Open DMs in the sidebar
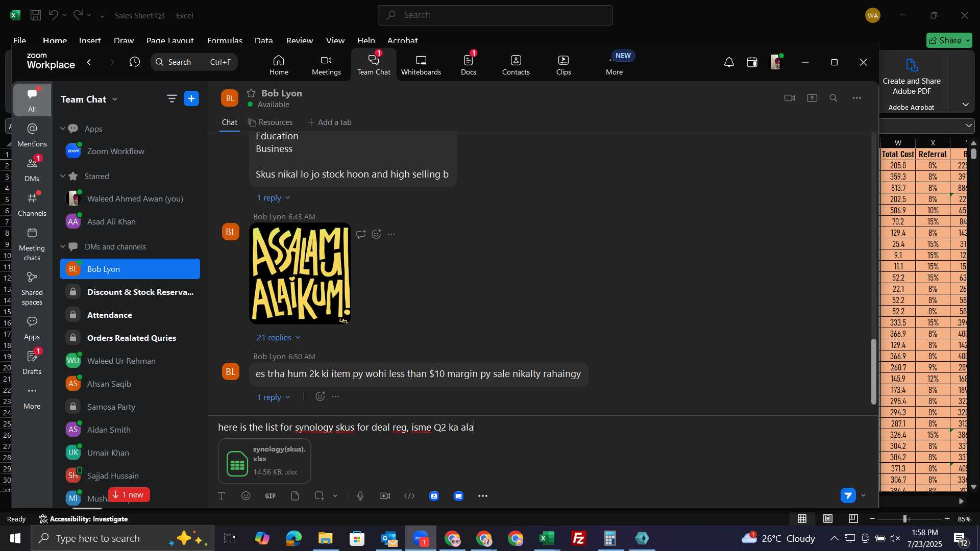Viewport: 980px width, 551px height. (32, 169)
